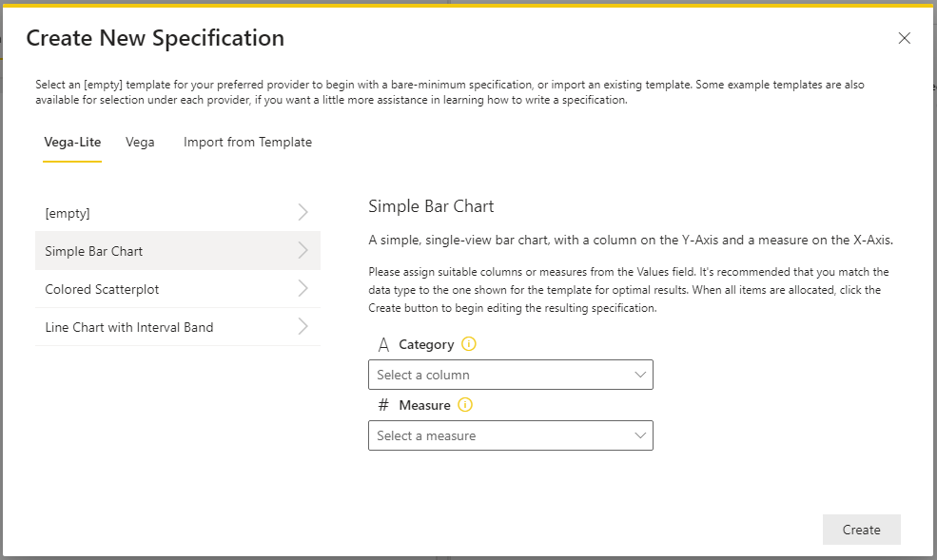Click the Measure info icon

(x=465, y=405)
